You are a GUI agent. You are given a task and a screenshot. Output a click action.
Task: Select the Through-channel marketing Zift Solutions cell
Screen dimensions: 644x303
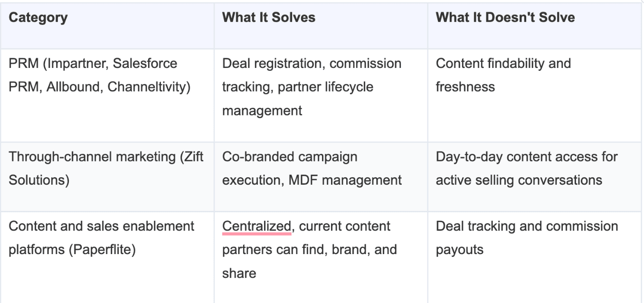(x=107, y=177)
